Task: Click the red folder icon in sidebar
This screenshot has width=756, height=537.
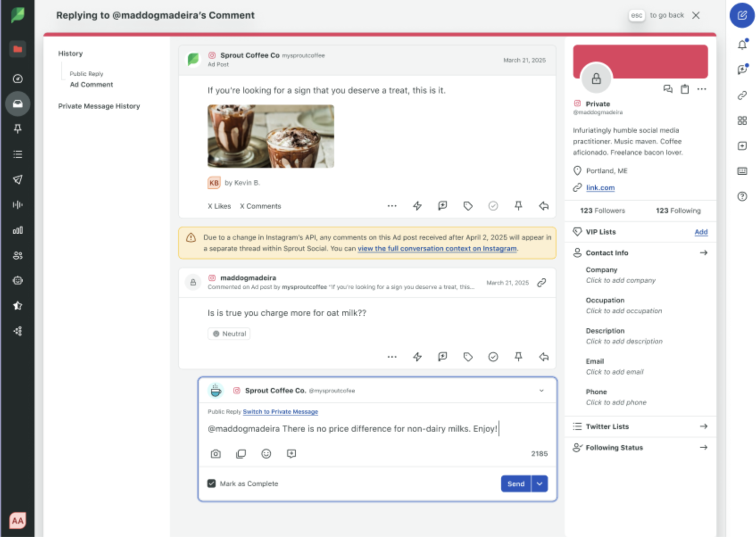Action: click(17, 49)
